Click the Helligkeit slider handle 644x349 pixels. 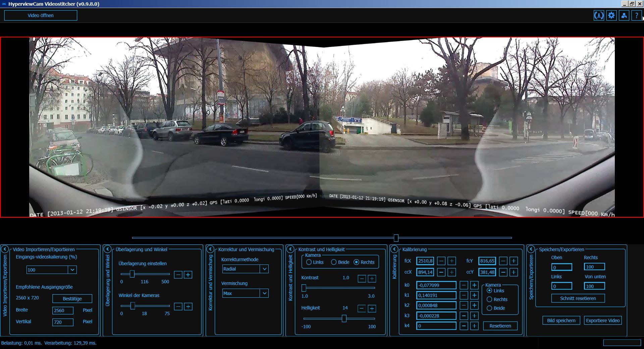pos(344,318)
